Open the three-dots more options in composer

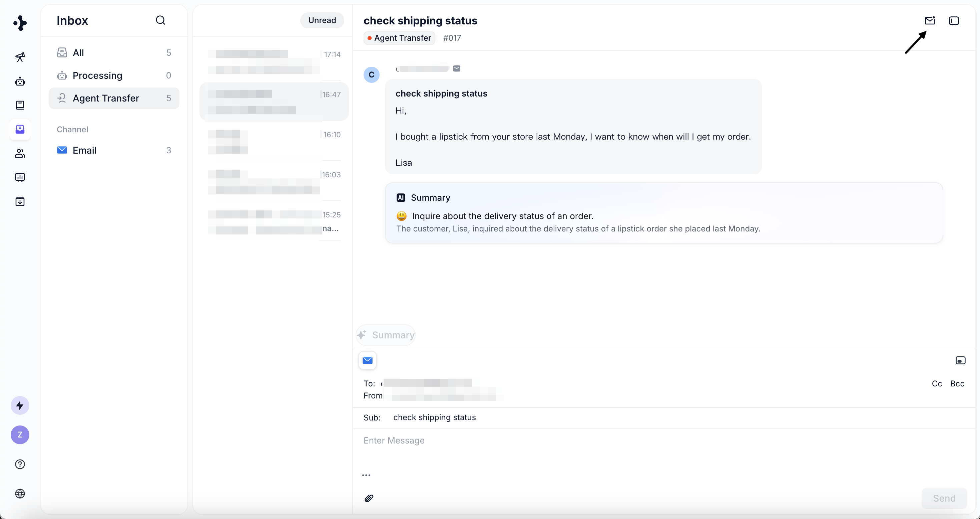point(366,475)
